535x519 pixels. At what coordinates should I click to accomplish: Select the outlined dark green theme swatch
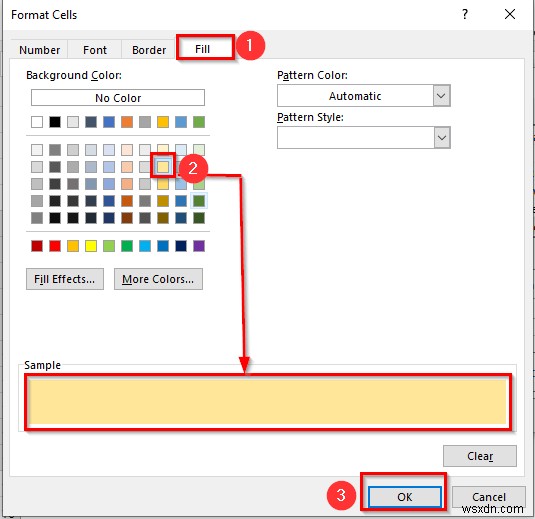(x=199, y=201)
